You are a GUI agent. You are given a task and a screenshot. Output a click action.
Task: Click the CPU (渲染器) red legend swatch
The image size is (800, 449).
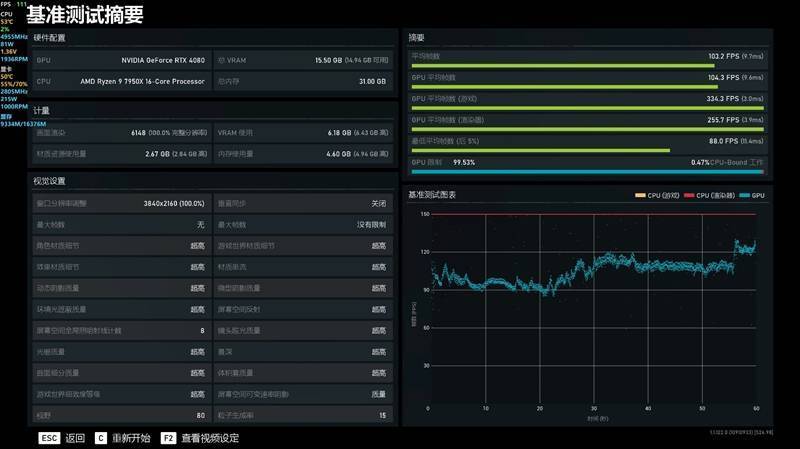689,195
